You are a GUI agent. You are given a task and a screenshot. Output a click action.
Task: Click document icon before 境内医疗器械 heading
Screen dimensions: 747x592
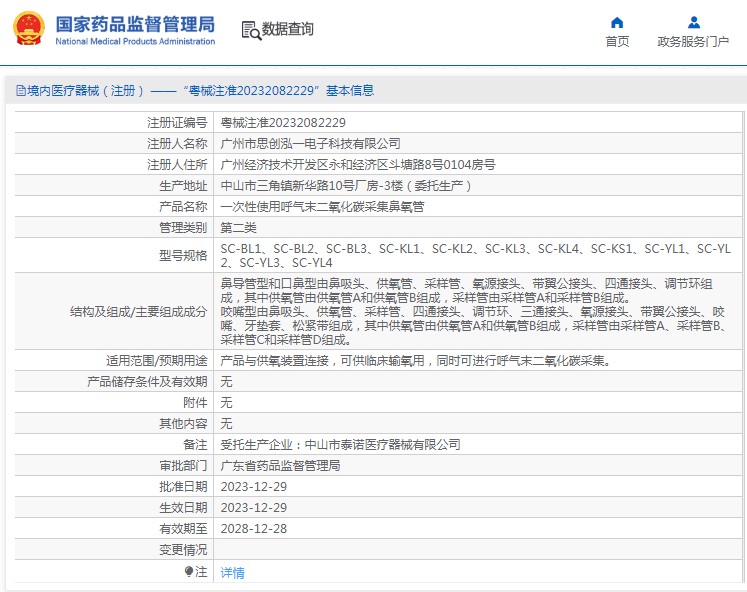(20, 90)
